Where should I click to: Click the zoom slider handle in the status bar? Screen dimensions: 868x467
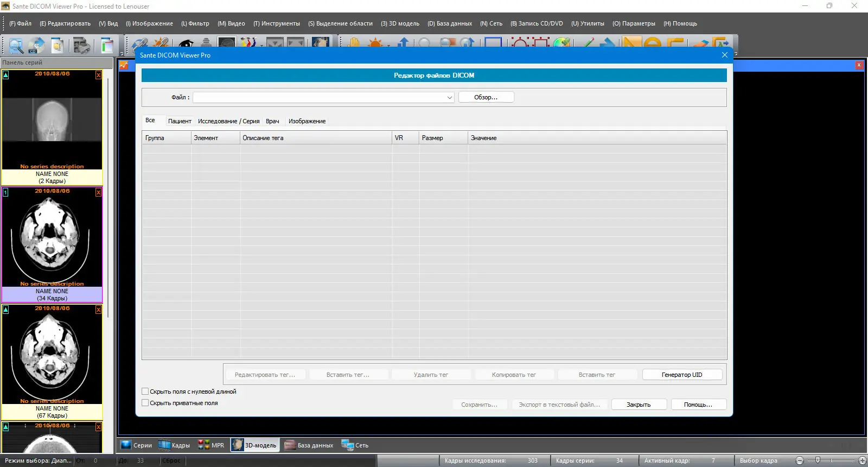(x=818, y=460)
